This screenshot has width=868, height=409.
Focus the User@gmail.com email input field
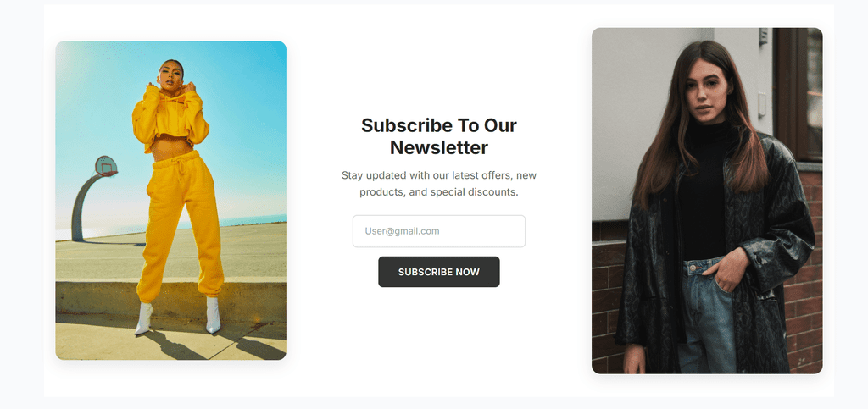(438, 231)
